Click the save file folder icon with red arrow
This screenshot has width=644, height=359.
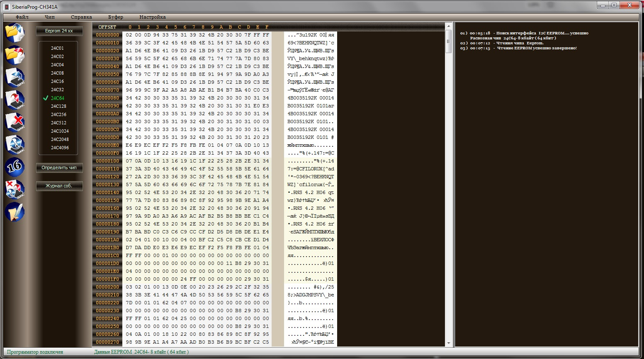coord(15,55)
